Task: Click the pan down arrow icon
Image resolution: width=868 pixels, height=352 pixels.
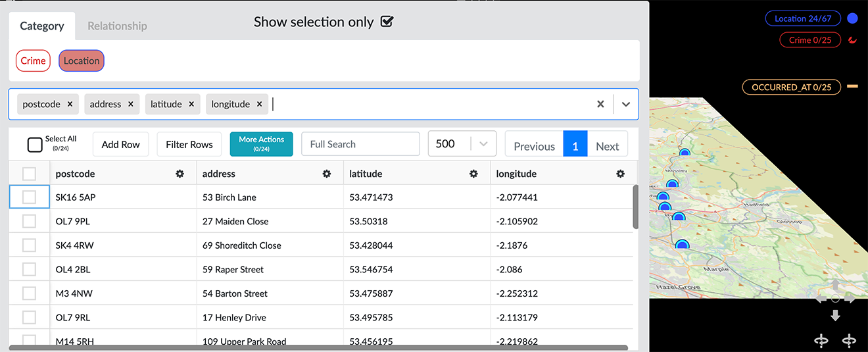Action: [835, 316]
